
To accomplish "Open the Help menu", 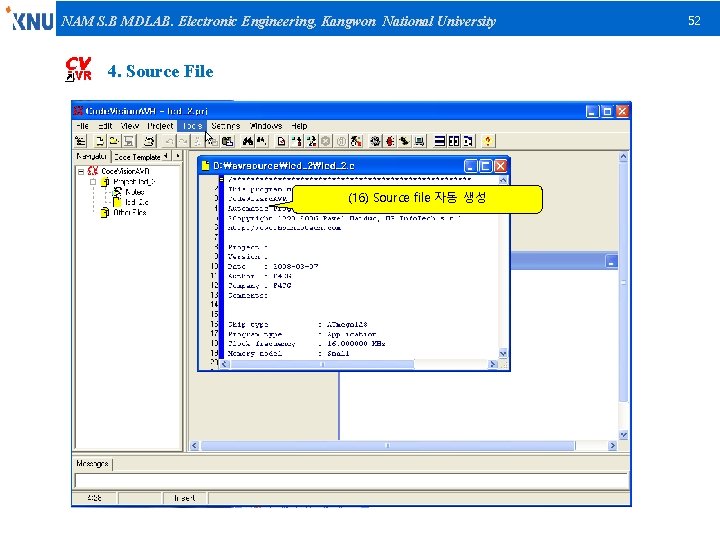I will point(299,126).
